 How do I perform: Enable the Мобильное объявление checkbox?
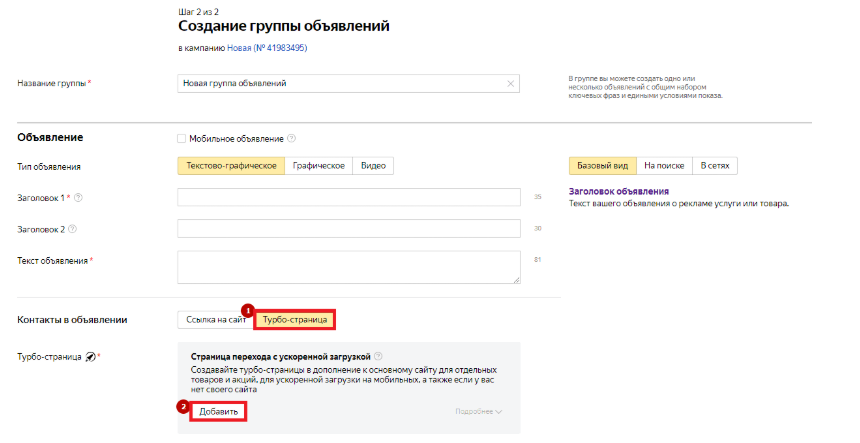click(x=182, y=139)
